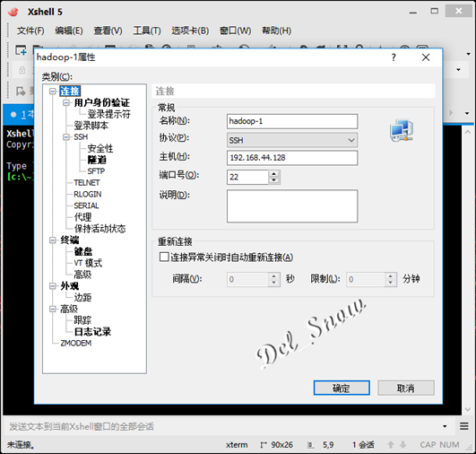Open the compose bar target dropdown arrow

pos(445,426)
